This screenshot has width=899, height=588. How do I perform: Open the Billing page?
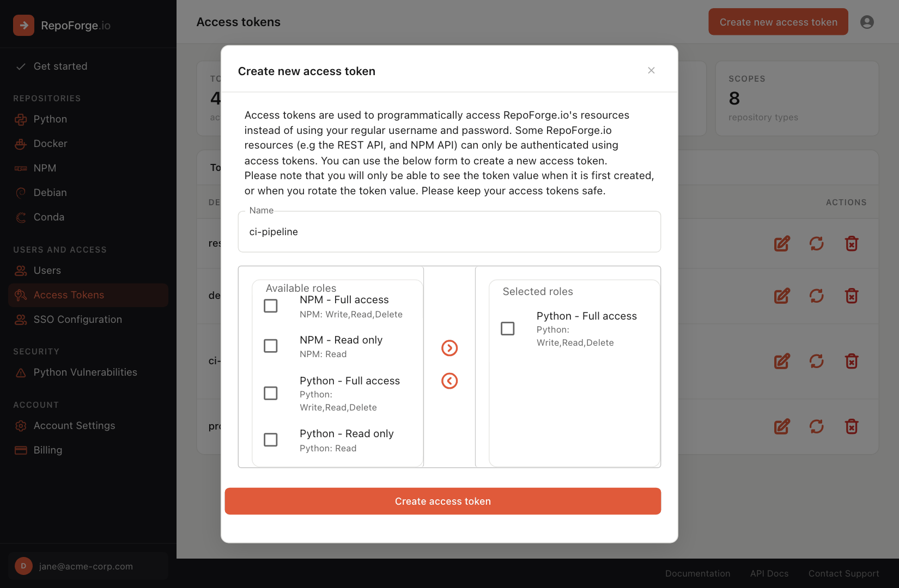(88, 450)
